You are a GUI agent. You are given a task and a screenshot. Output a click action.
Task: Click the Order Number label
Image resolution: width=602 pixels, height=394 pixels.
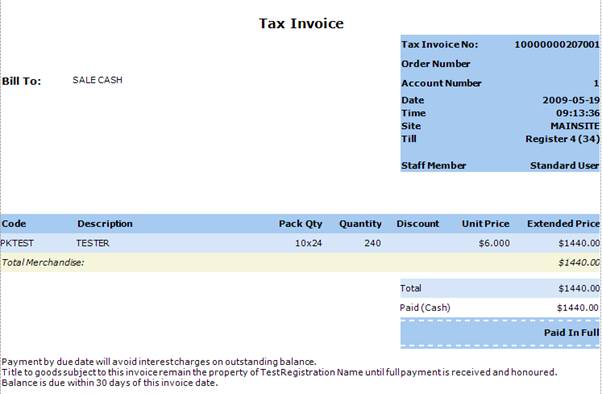[x=435, y=64]
